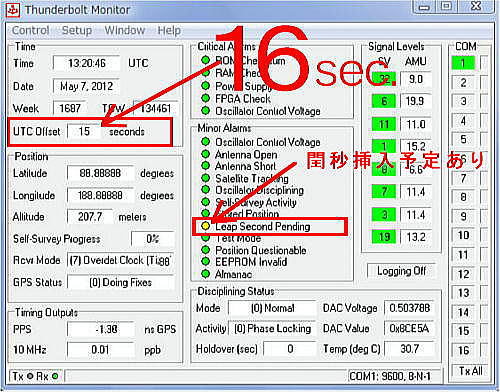Screen dimensions: 500x392
Task: Select COM port 10 button
Action: 463,235
